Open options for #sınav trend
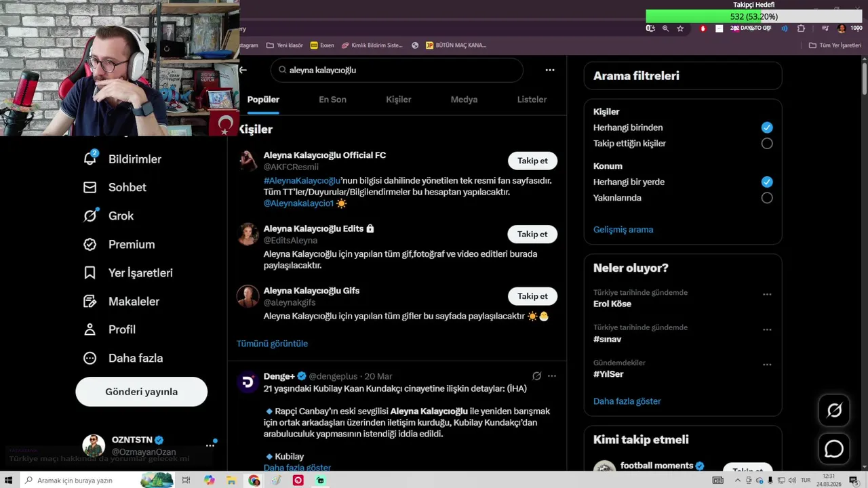868x488 pixels. (x=767, y=329)
